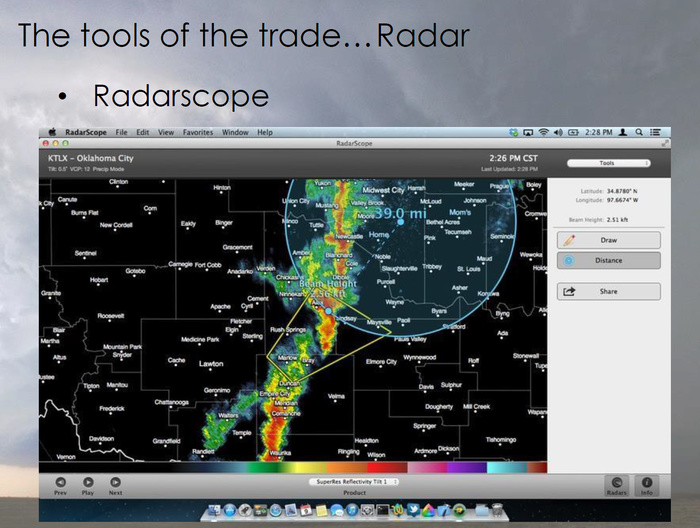Click the Longitude value 97.6674° W
This screenshot has width=700, height=528.
click(622, 200)
